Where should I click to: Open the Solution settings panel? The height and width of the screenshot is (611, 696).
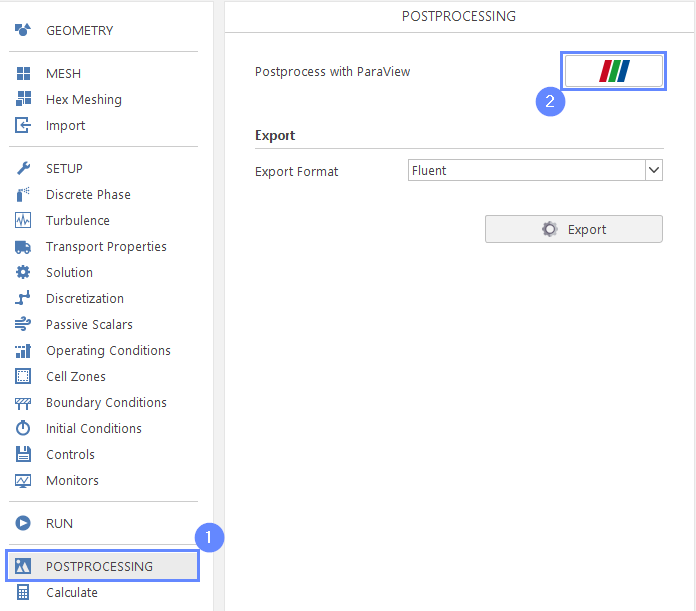point(69,272)
